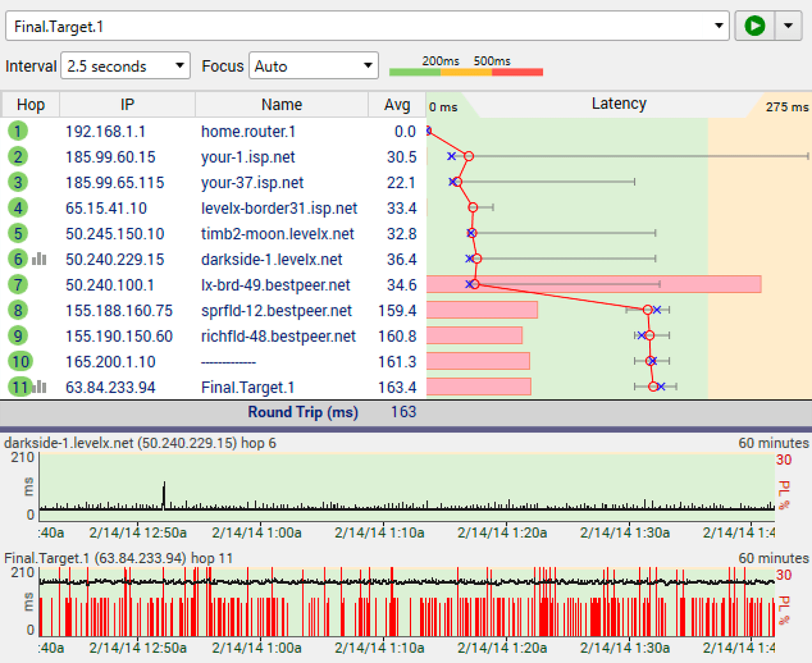The image size is (812, 663).
Task: Select hop 10's green circle badge
Action: tap(19, 361)
